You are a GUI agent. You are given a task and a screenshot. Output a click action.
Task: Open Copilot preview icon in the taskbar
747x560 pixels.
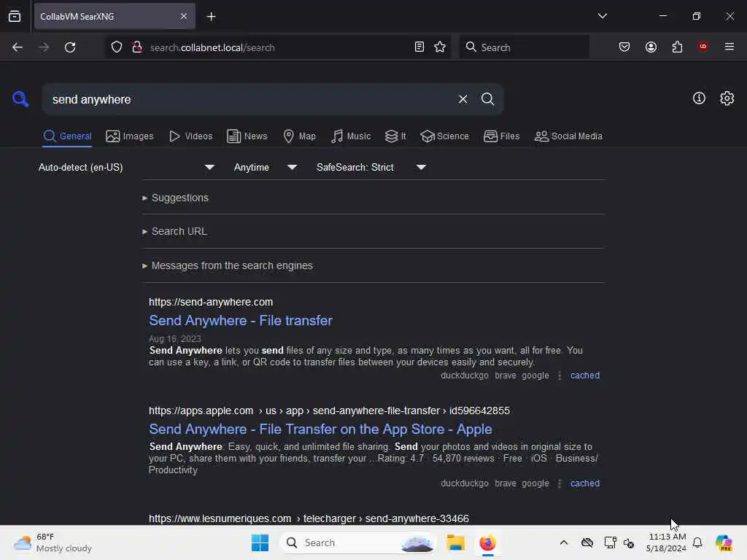pyautogui.click(x=724, y=542)
